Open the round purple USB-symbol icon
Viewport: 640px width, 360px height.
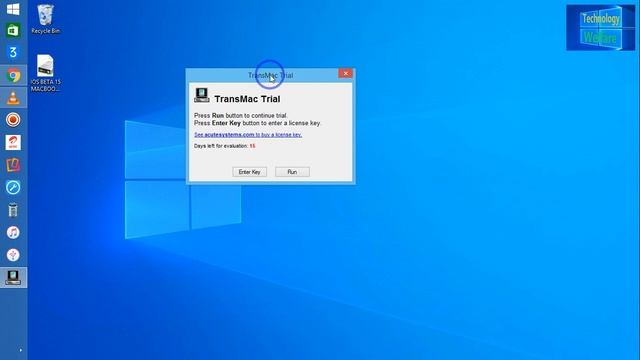coord(13,255)
